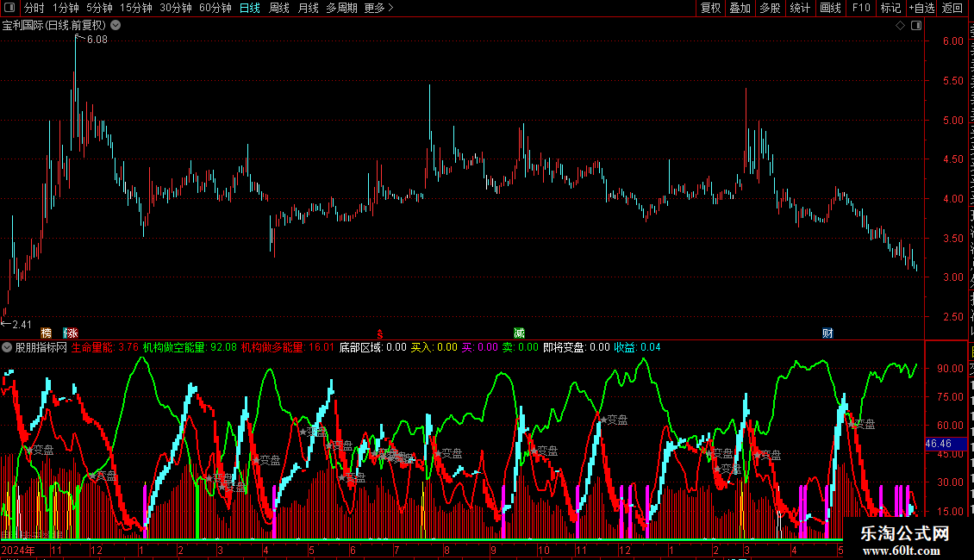Click the 6.00 price axis label
The height and width of the screenshot is (560, 974).
(952, 41)
